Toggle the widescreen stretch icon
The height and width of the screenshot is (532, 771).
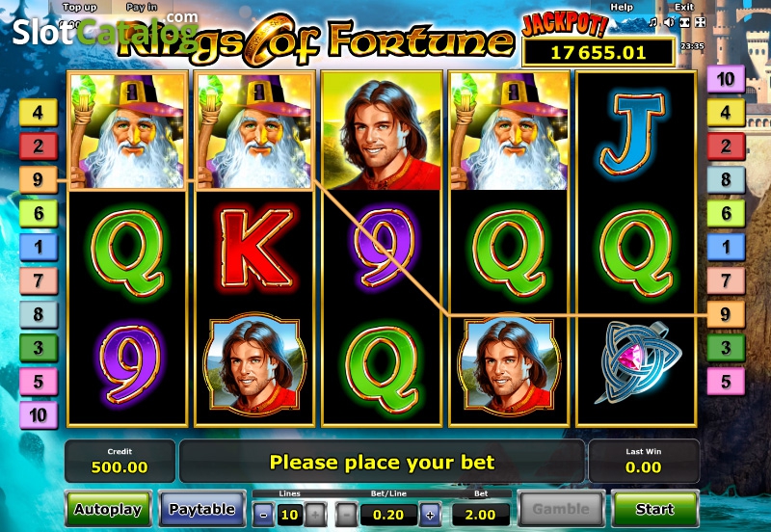pyautogui.click(x=684, y=22)
